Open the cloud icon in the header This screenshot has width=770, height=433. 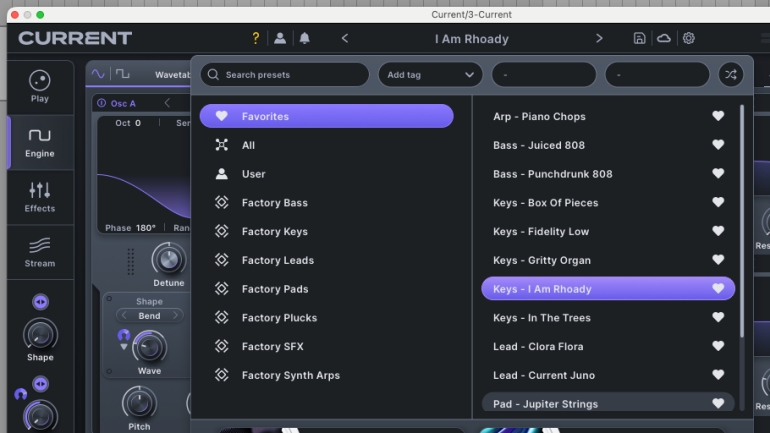pos(664,38)
